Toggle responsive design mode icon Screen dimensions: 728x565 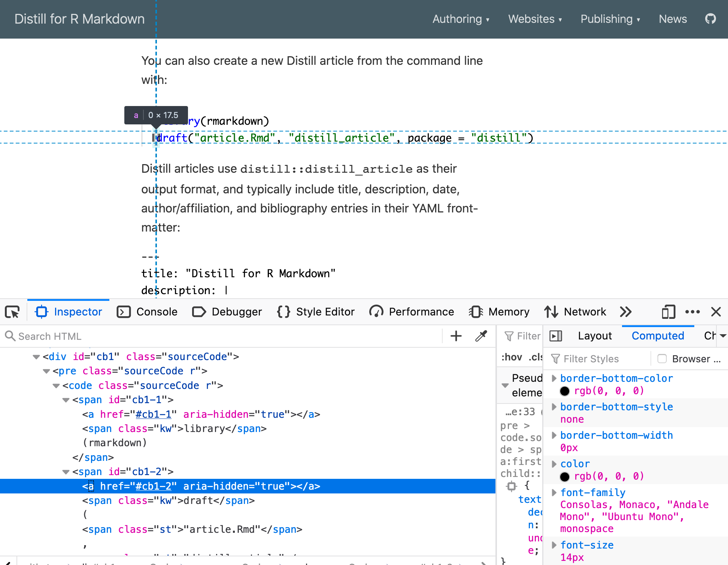[x=668, y=312]
